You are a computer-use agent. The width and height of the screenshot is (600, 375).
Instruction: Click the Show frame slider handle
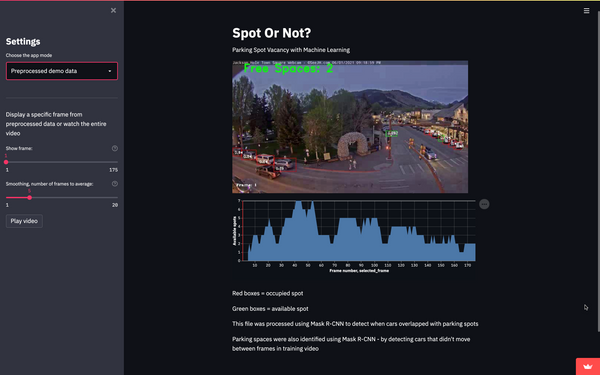pyautogui.click(x=6, y=162)
